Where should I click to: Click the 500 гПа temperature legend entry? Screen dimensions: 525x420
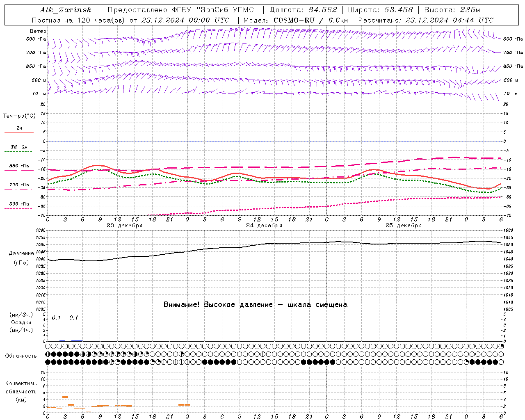click(x=19, y=204)
